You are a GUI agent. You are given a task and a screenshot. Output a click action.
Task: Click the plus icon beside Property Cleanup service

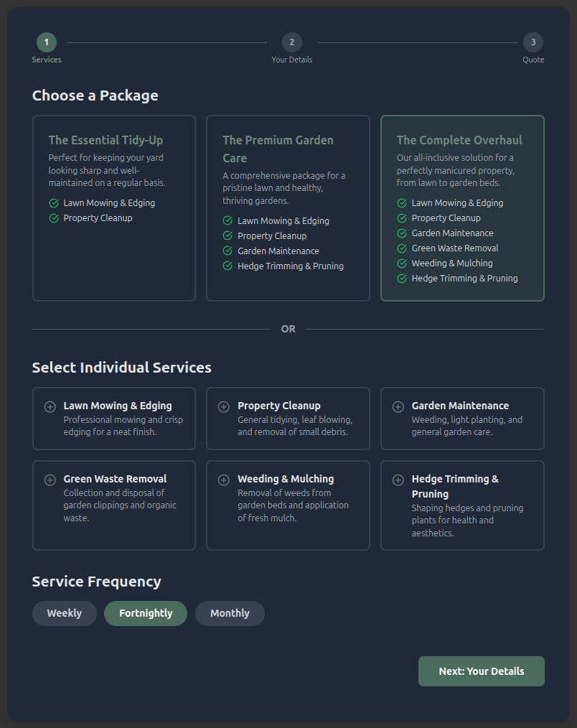click(x=224, y=407)
